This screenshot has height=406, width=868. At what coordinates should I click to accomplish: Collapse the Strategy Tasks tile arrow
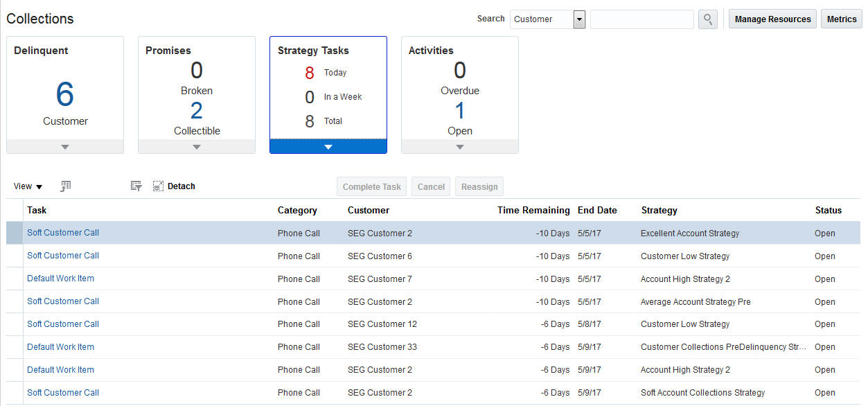[328, 147]
